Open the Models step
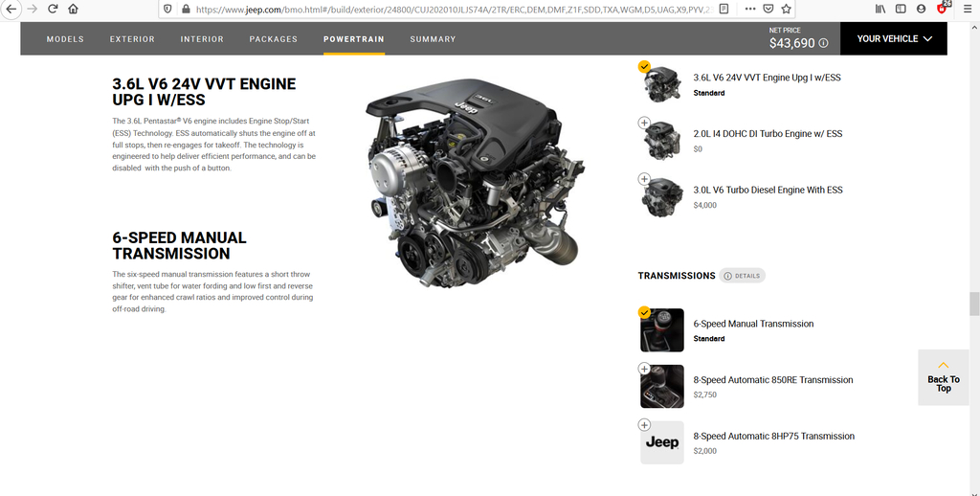Screen dimensions: 980x496 click(65, 38)
